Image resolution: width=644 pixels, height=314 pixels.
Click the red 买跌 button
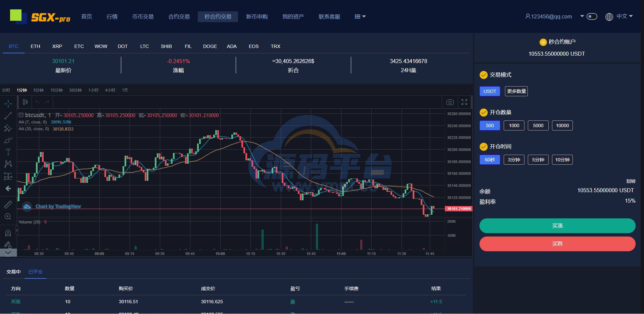[x=557, y=244]
